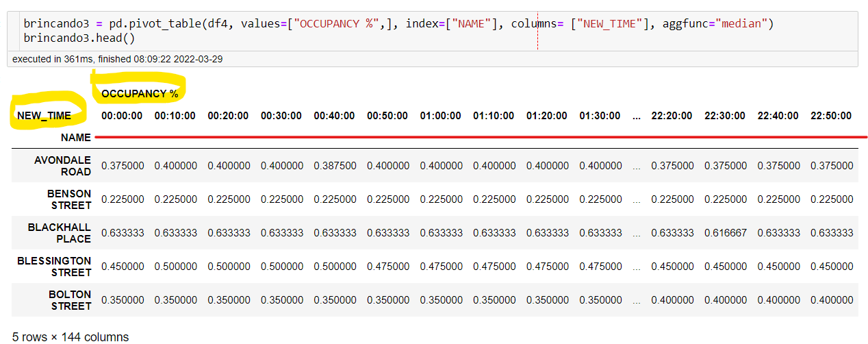Click BLACKHALL PLACE cell under 01:00:00

tap(441, 233)
